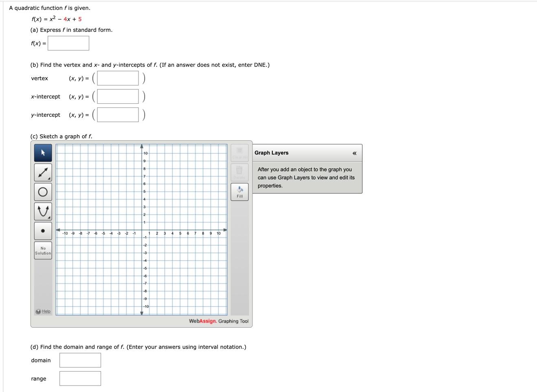Click the y-intercept input box
This screenshot has height=392, width=537.
(117, 115)
